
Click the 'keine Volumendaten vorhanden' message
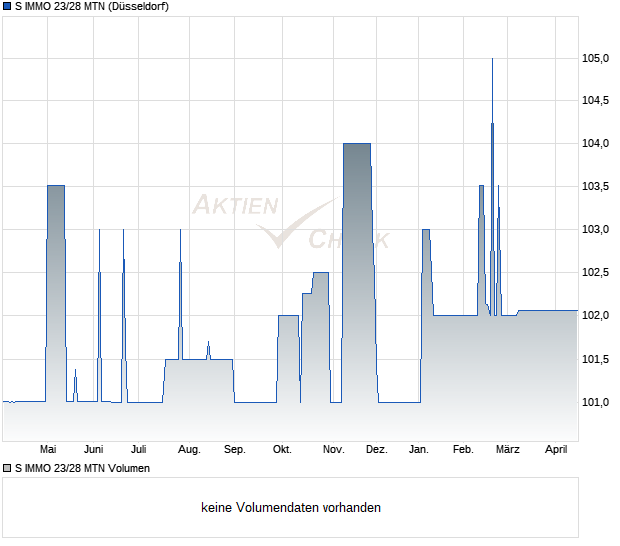(291, 508)
